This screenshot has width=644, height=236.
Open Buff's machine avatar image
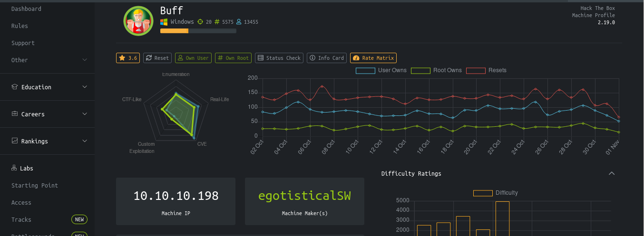[138, 21]
